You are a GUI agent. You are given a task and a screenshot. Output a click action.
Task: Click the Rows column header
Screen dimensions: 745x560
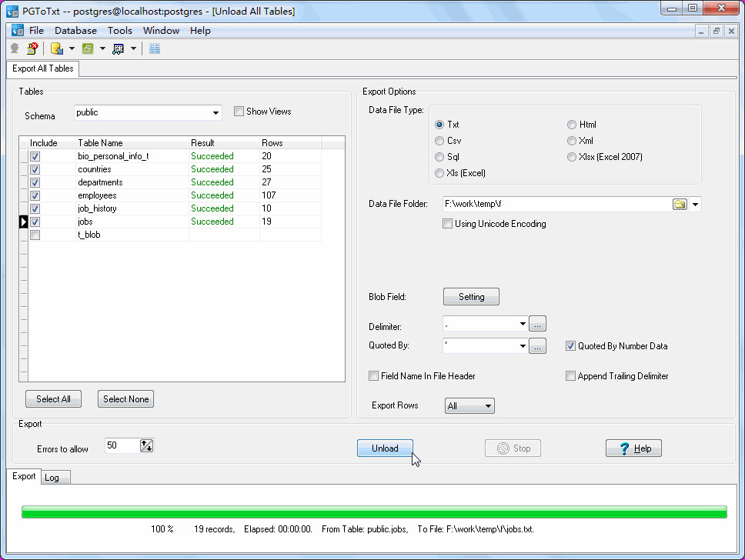click(x=290, y=143)
